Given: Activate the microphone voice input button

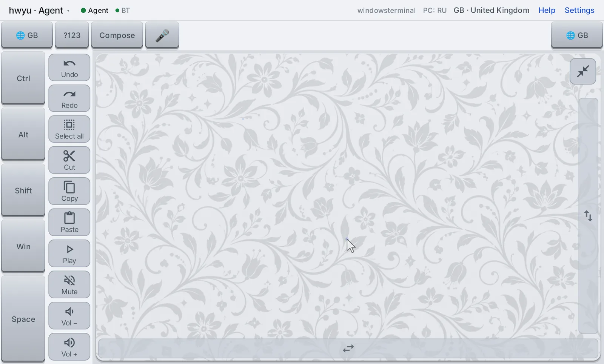Looking at the screenshot, I should point(162,35).
